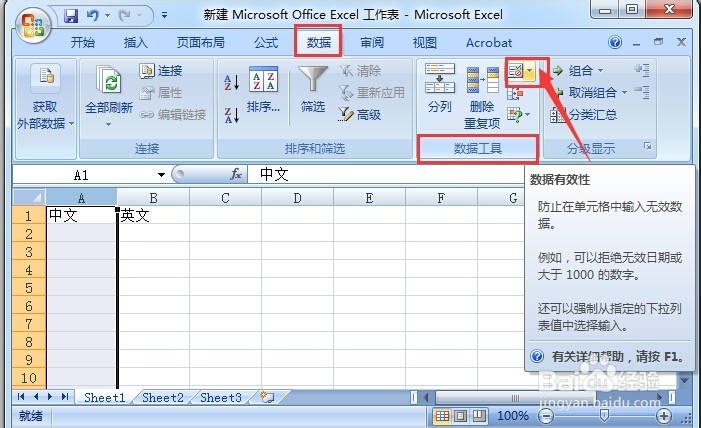
Task: Expand the 组合 dropdown arrow
Action: point(601,70)
